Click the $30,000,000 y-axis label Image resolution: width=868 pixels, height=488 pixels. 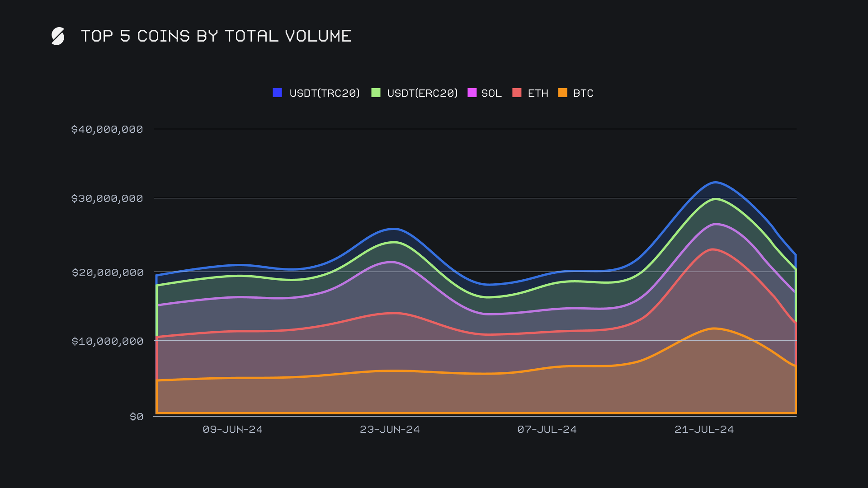click(x=107, y=198)
